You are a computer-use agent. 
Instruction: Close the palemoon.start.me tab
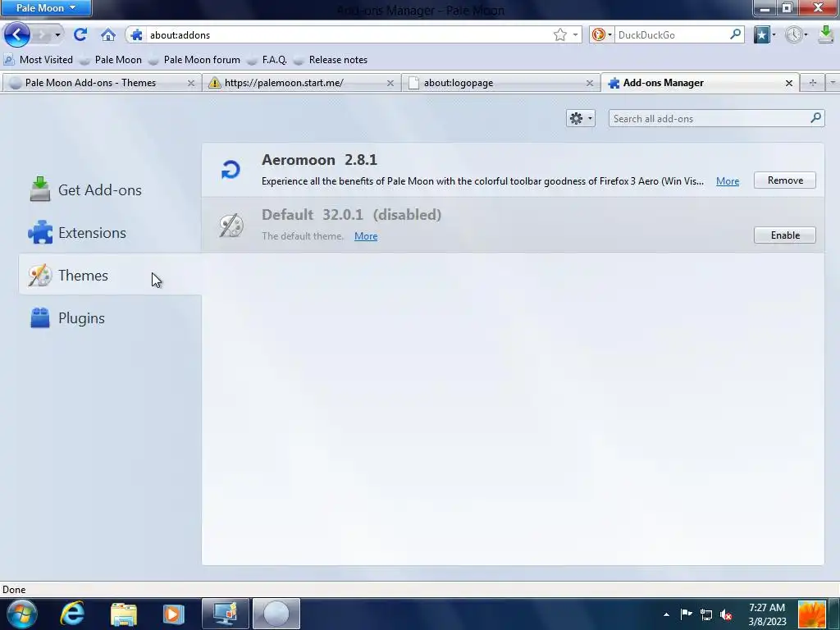click(390, 83)
